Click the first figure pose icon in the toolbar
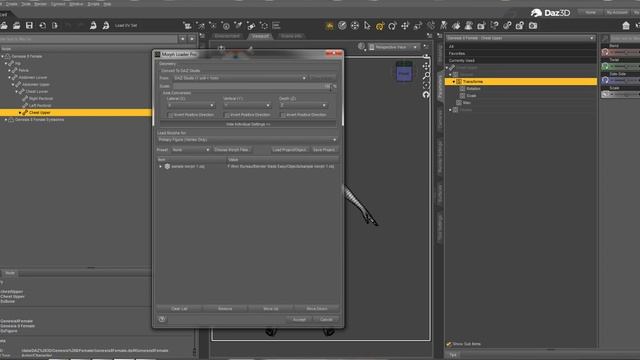 click(93, 26)
